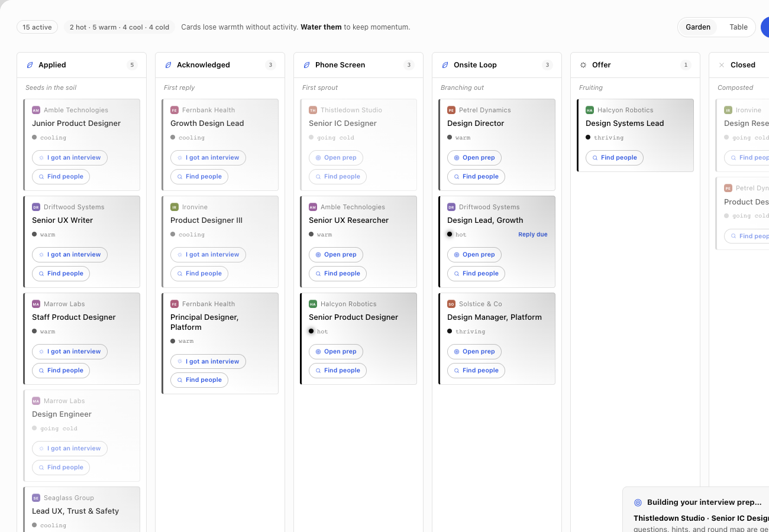This screenshot has width=769, height=532.
Task: Click the leaf icon beside Applied column
Action: pos(30,65)
